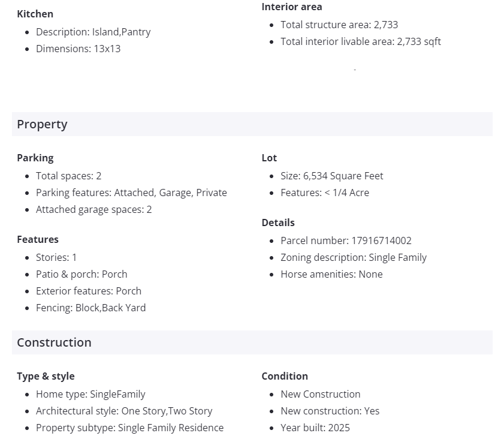Select the Features subheading under Parking
This screenshot has width=504, height=439.
[38, 239]
